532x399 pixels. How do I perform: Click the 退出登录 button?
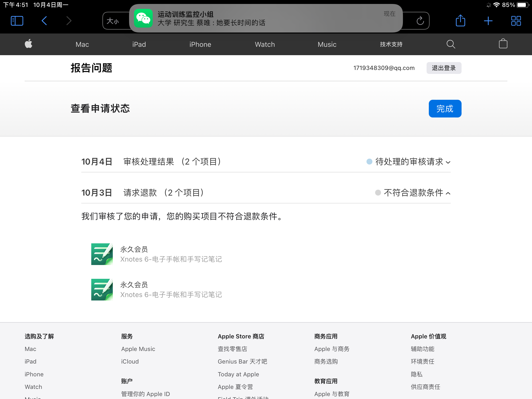[444, 68]
